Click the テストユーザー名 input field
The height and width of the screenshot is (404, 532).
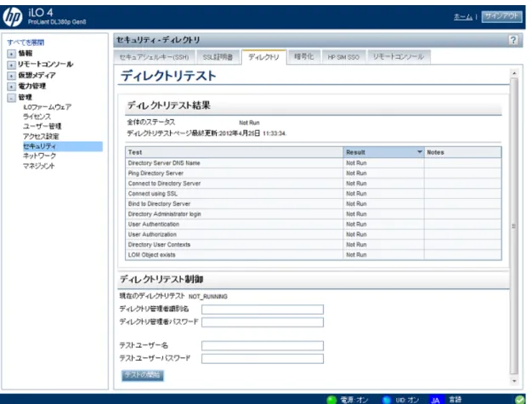(x=263, y=345)
